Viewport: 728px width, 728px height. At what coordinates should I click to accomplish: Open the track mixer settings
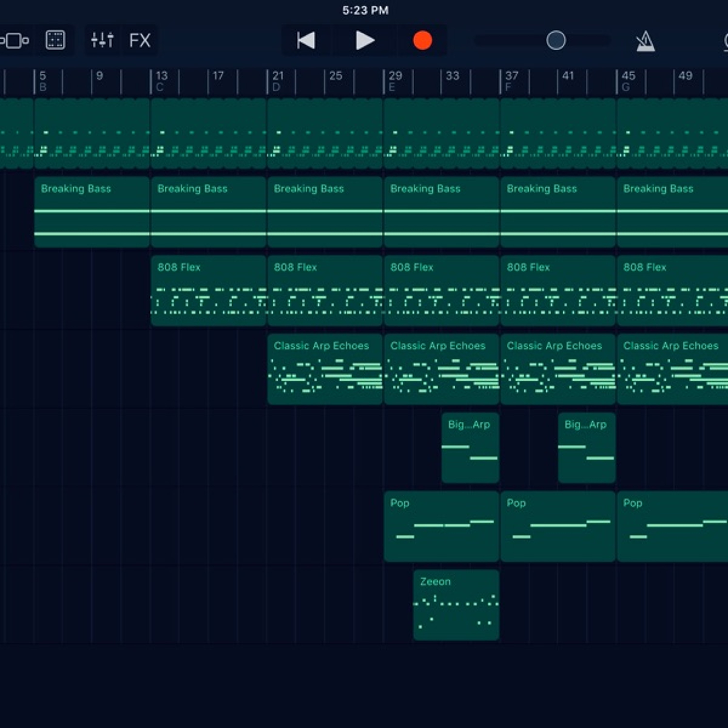pyautogui.click(x=102, y=40)
